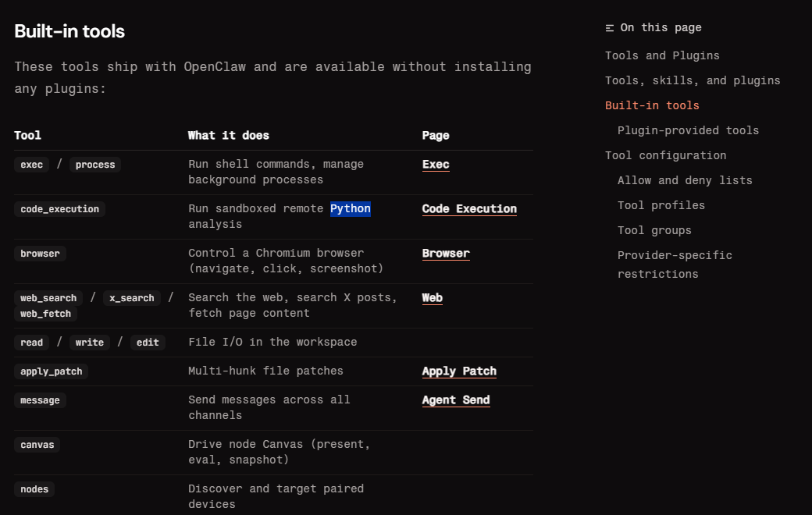
Task: Click 'Drive node Canvas' description text
Action: pos(280,452)
